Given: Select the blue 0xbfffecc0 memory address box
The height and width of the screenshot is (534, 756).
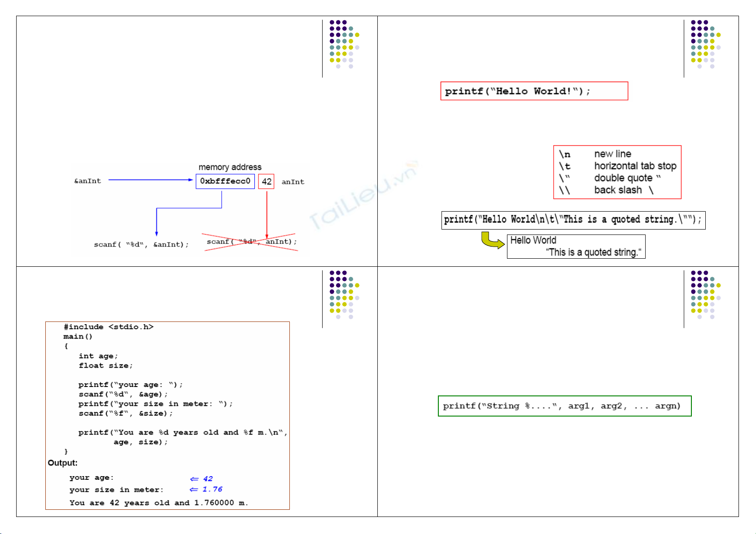Looking at the screenshot, I should (x=225, y=181).
